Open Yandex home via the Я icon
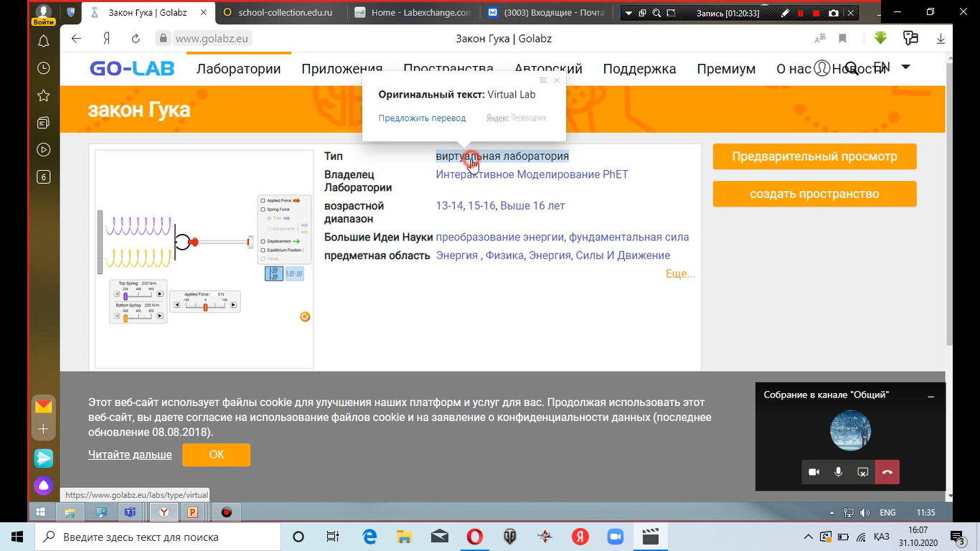Image resolution: width=980 pixels, height=551 pixels. pos(106,39)
